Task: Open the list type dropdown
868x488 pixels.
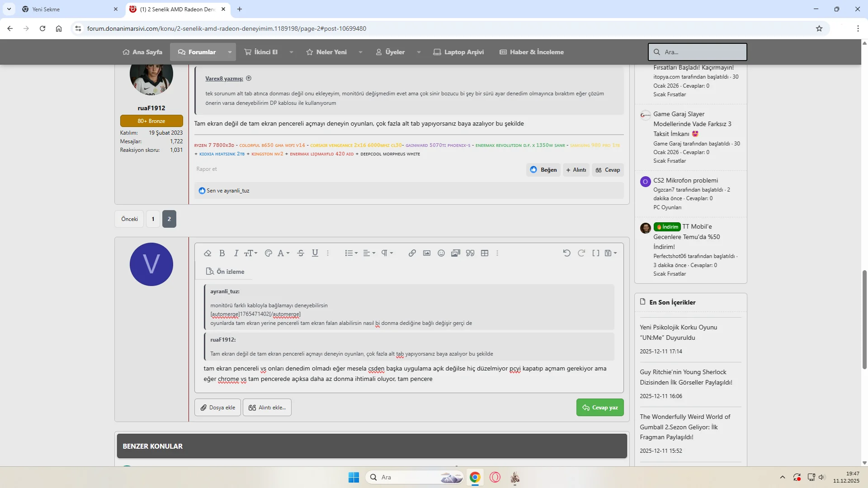Action: (x=351, y=253)
